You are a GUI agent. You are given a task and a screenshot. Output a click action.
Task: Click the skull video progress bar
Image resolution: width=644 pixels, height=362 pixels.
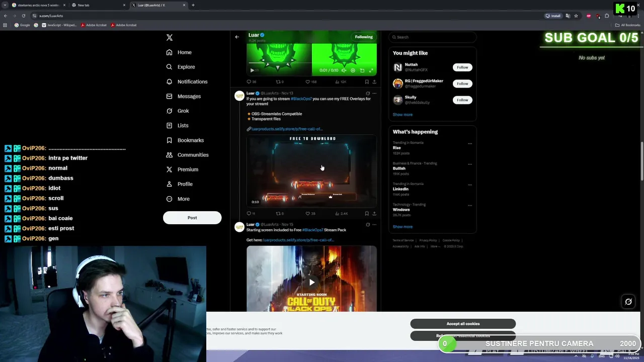311,64
